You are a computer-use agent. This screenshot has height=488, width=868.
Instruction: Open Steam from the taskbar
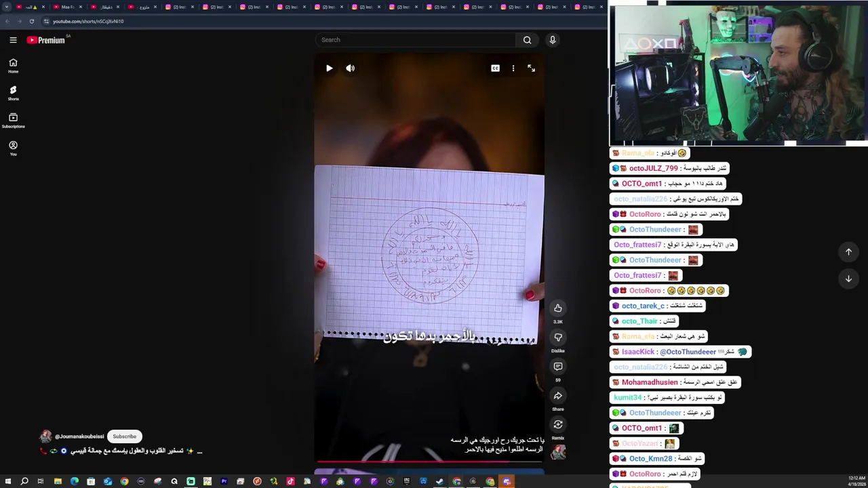[x=439, y=481]
